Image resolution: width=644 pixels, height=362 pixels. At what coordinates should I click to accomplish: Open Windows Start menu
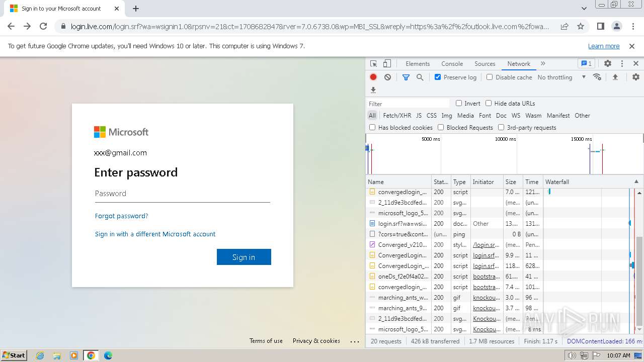coord(14,355)
